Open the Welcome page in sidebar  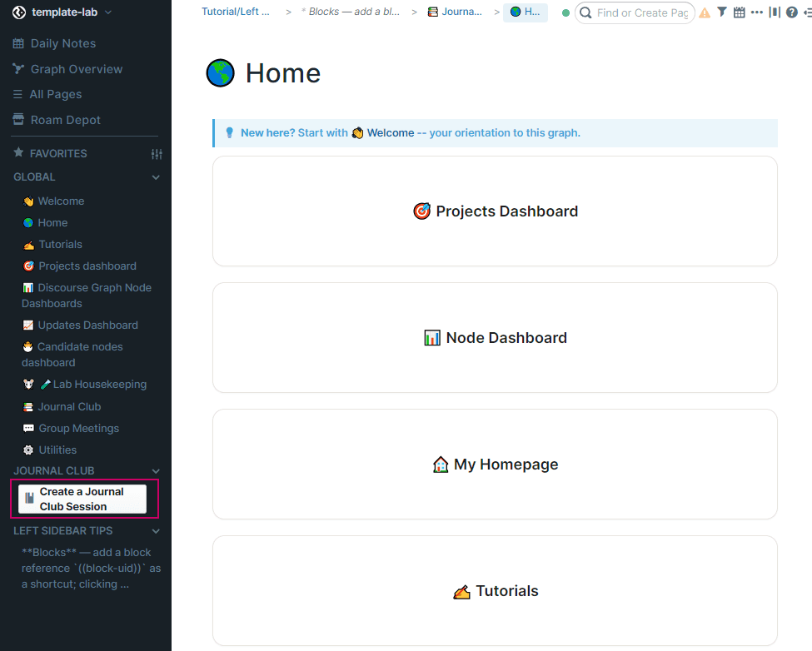(x=53, y=201)
